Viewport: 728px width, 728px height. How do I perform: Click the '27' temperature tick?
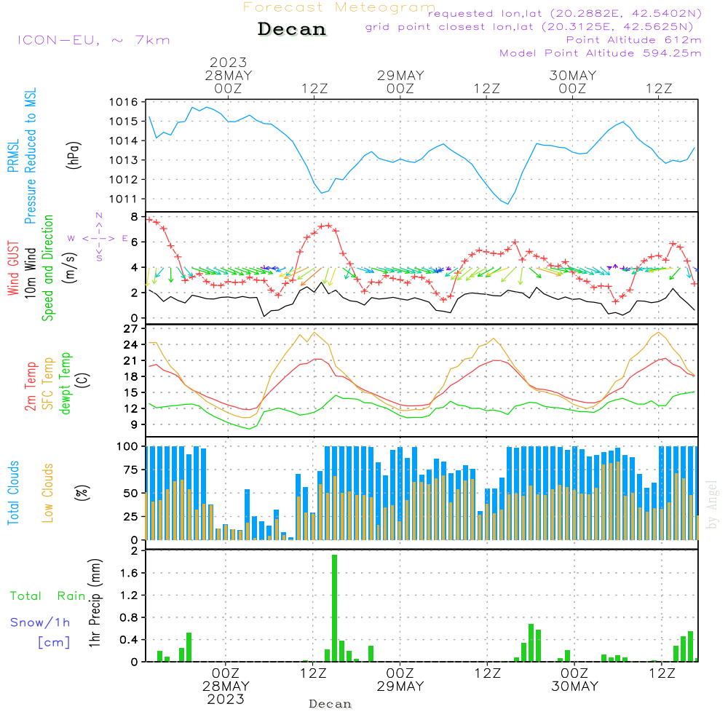(131, 329)
